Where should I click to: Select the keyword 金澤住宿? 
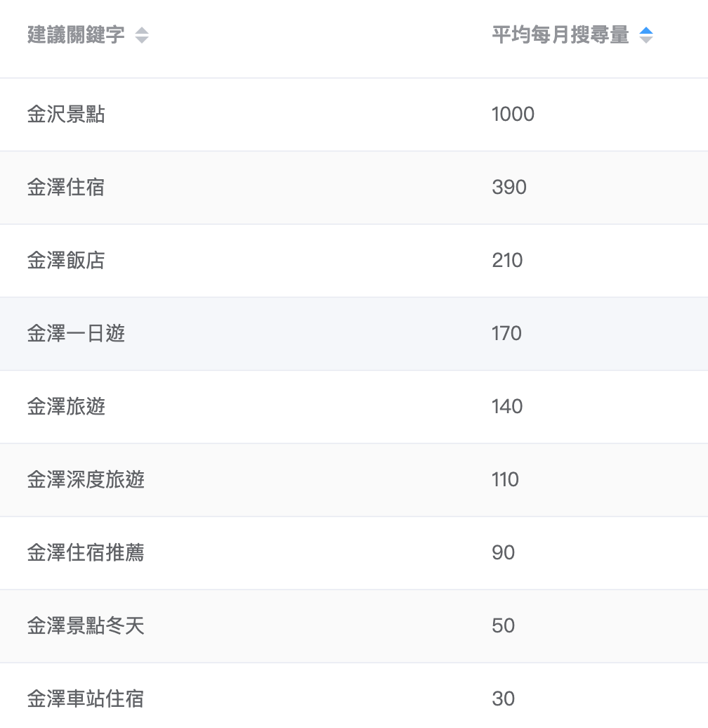(66, 188)
